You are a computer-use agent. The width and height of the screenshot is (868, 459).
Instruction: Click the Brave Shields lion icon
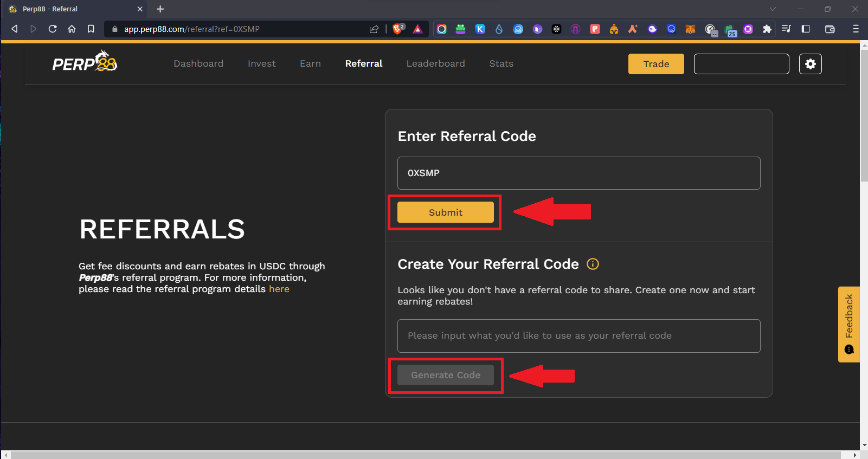pyautogui.click(x=398, y=29)
